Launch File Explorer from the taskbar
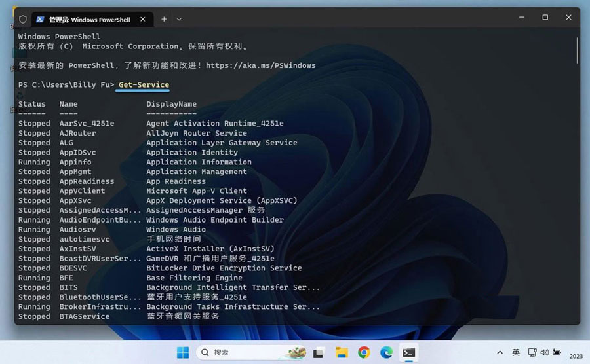Viewport: 590px width, 364px height. pos(341,352)
